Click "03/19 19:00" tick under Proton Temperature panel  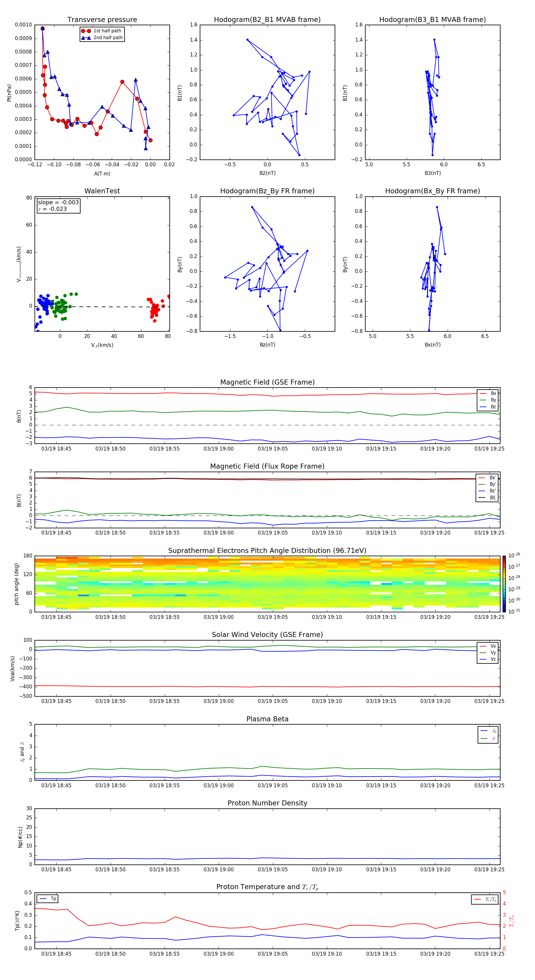point(218,954)
